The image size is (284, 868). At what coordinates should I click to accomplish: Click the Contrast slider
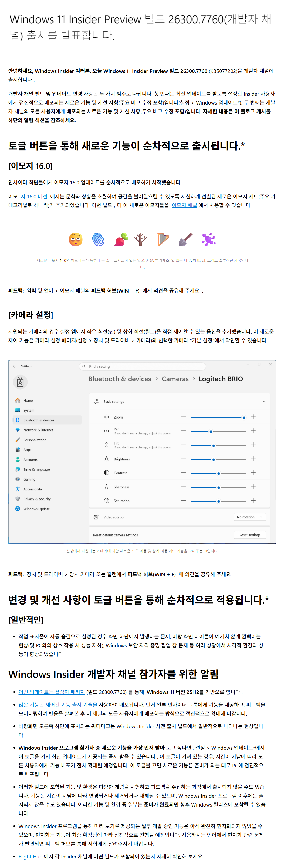tap(218, 473)
